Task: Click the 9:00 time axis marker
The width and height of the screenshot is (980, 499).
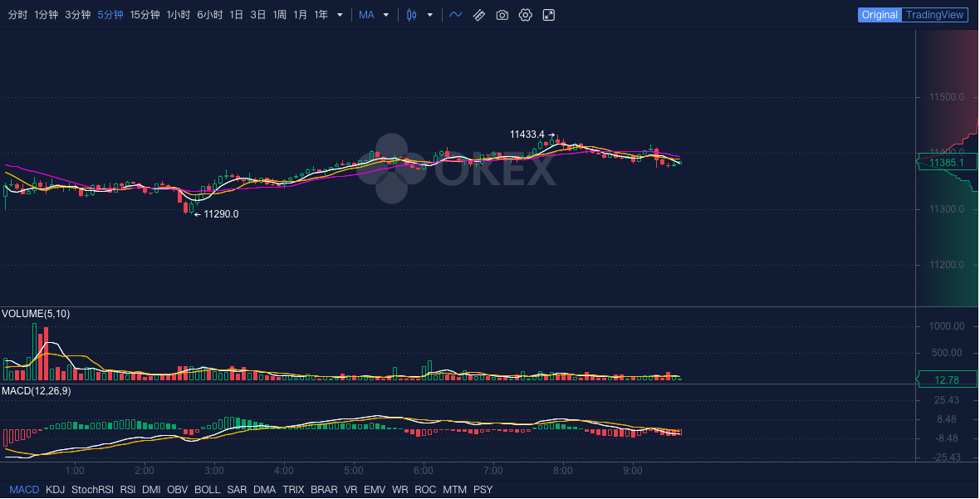Action: 633,470
